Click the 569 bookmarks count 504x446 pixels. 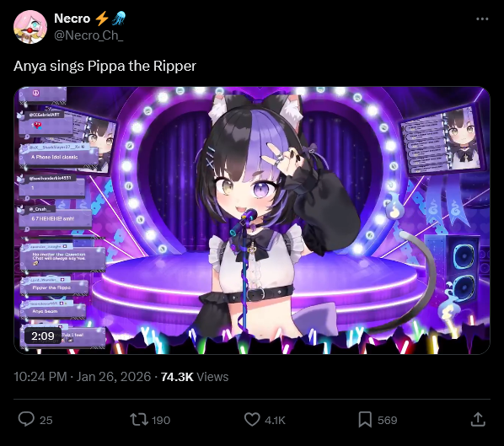388,420
